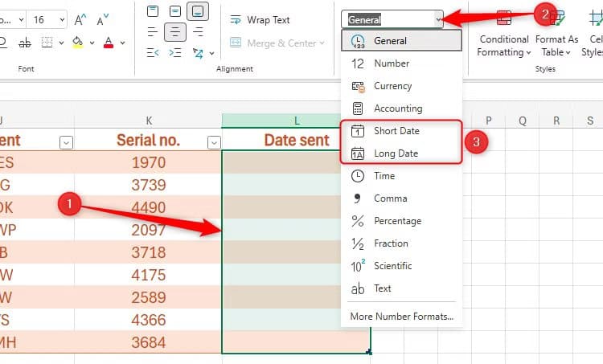Select column S header
Image resolution: width=603 pixels, height=364 pixels.
(590, 121)
